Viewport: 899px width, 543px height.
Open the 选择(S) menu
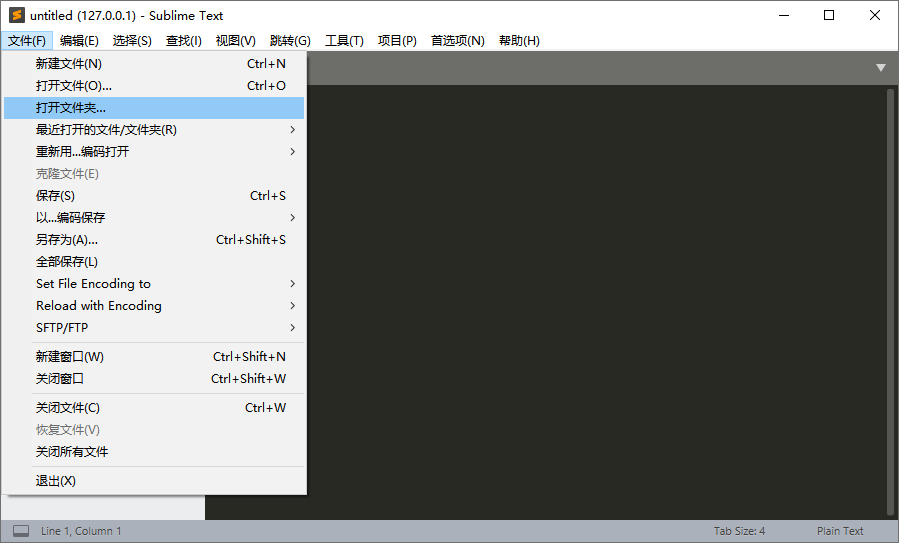[x=132, y=41]
